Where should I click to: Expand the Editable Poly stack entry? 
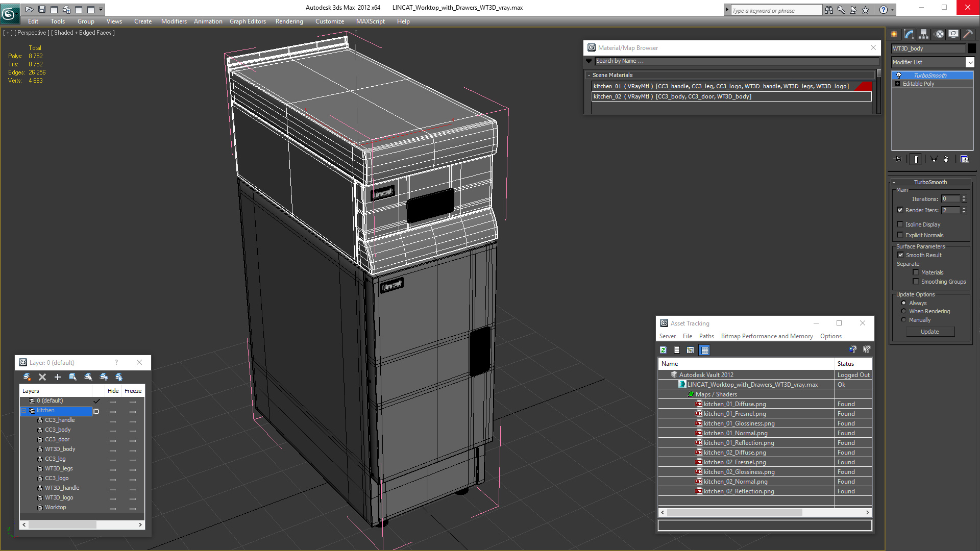tap(897, 84)
